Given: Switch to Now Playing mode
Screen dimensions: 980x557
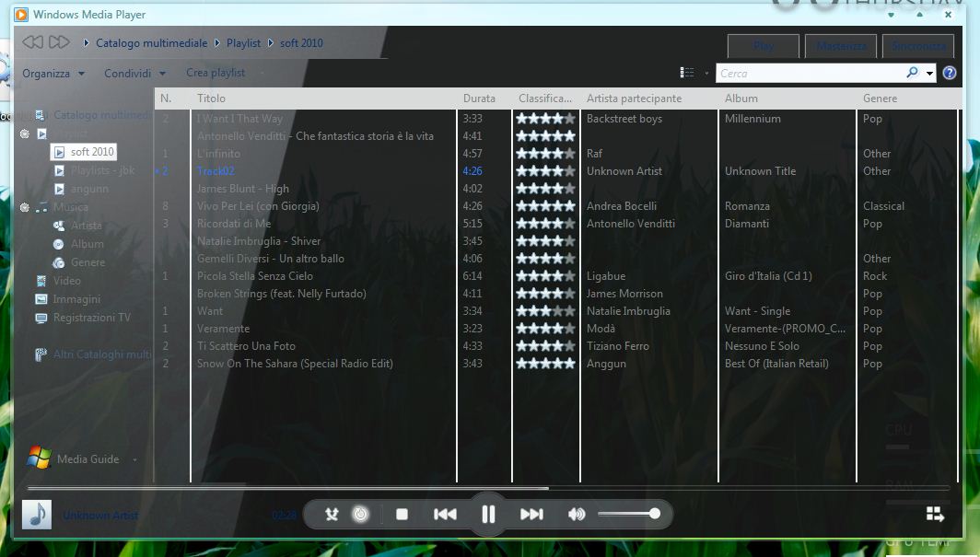Looking at the screenshot, I should 935,514.
